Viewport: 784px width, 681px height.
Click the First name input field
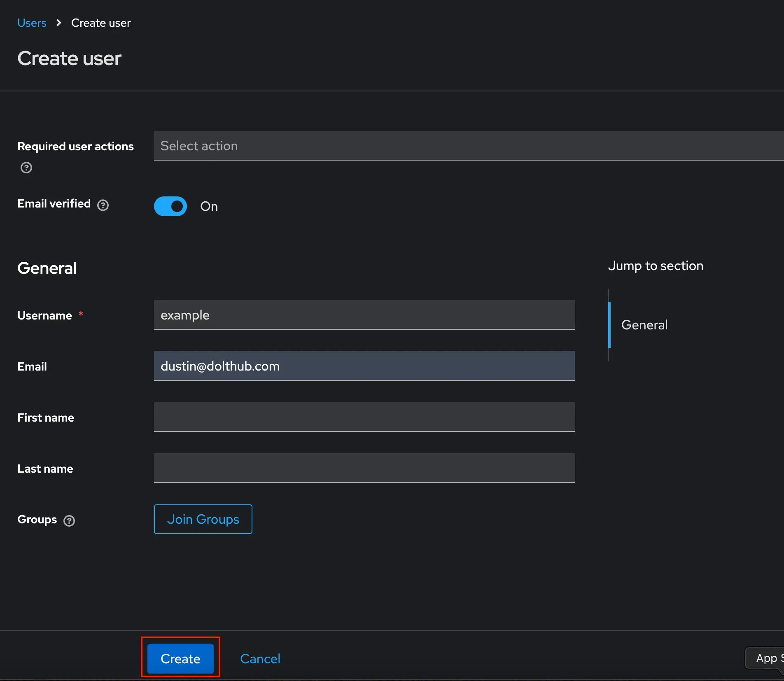pos(364,417)
